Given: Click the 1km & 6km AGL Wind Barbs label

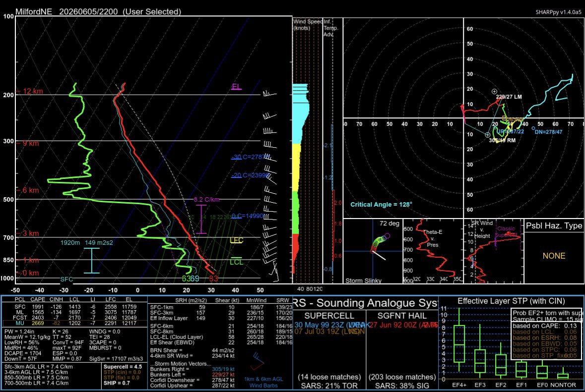Looking at the screenshot, I should tap(263, 382).
